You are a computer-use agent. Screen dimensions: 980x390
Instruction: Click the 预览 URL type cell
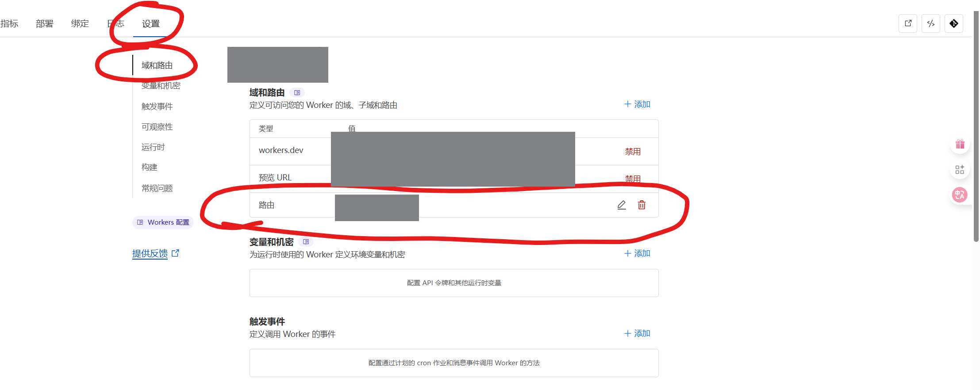click(275, 178)
